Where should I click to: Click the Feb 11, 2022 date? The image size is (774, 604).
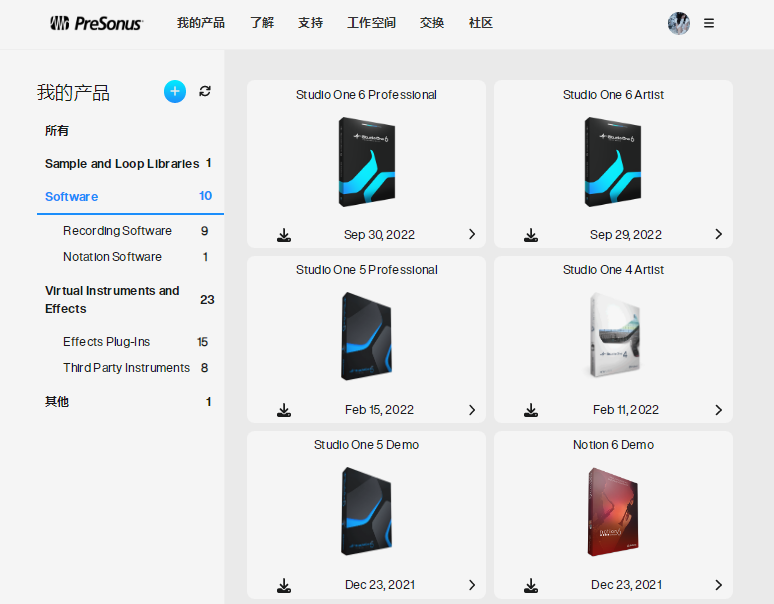(626, 410)
